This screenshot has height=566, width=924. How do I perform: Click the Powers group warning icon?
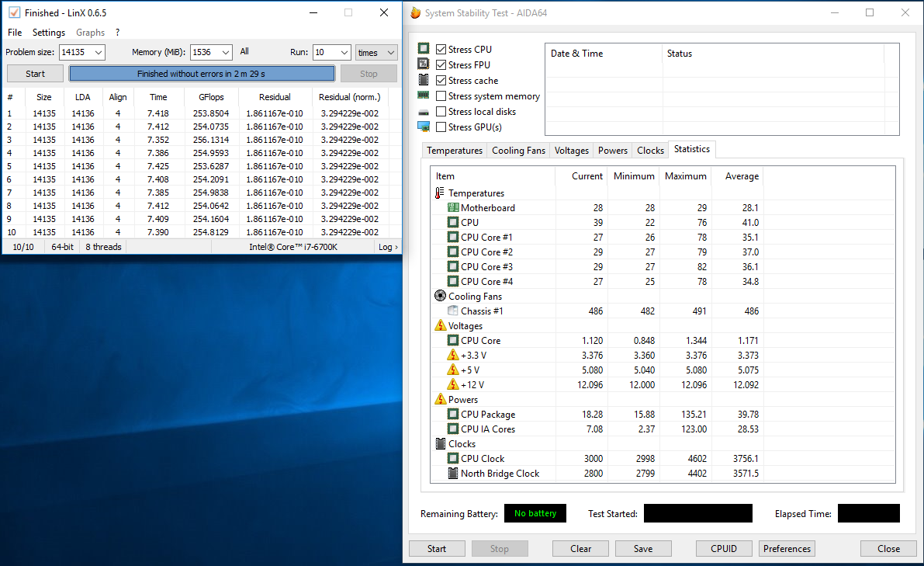440,399
